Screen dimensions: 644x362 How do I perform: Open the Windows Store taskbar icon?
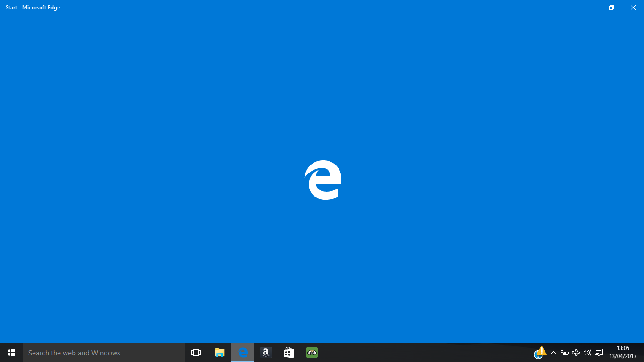click(289, 353)
